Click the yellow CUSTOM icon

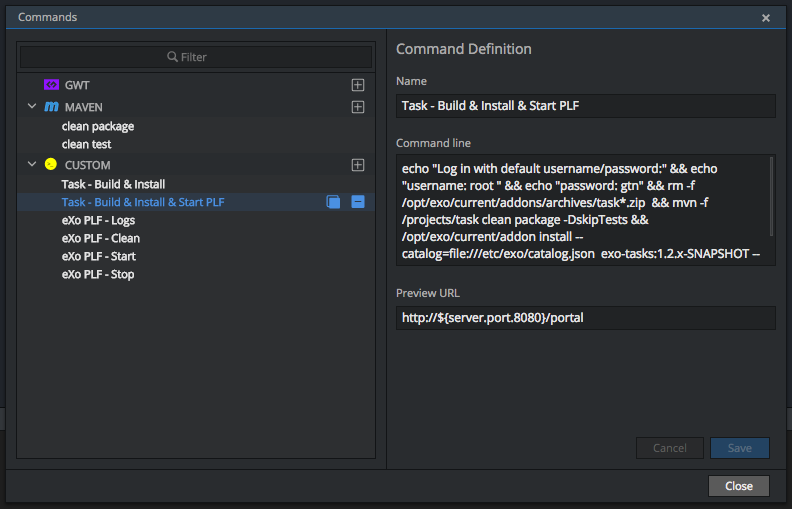(51, 164)
